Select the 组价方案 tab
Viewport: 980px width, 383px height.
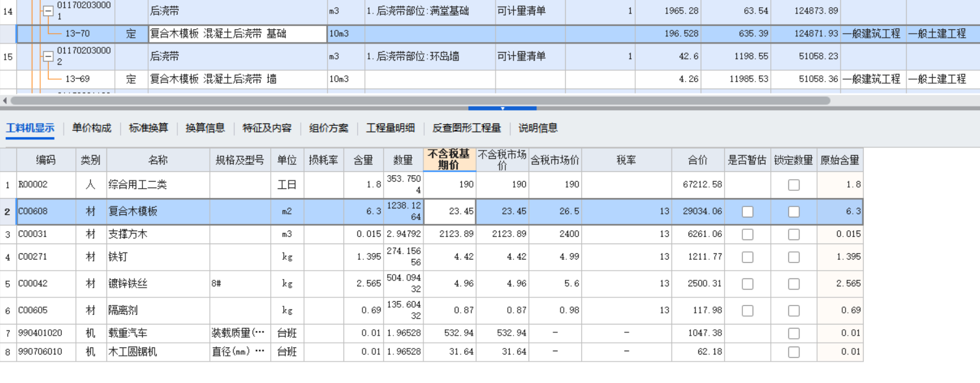tap(329, 128)
